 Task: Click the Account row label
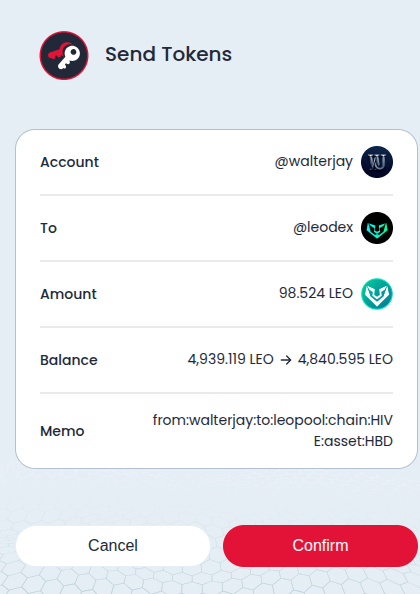point(70,162)
